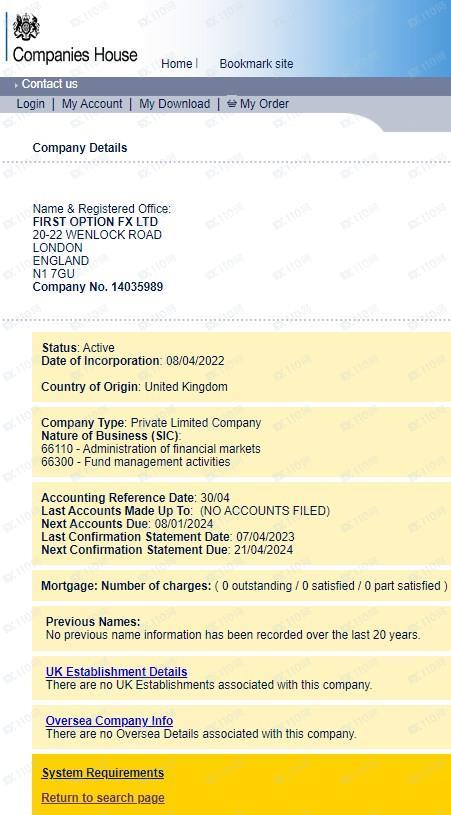This screenshot has width=451, height=815.
Task: Click the royal coat of arms crest
Action: click(x=26, y=25)
